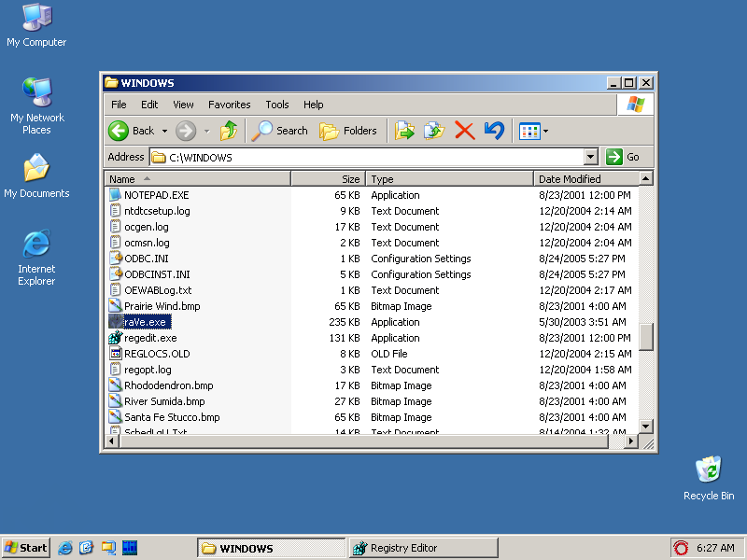Click the Move To toolbar icon
This screenshot has width=747, height=560.
tap(404, 131)
